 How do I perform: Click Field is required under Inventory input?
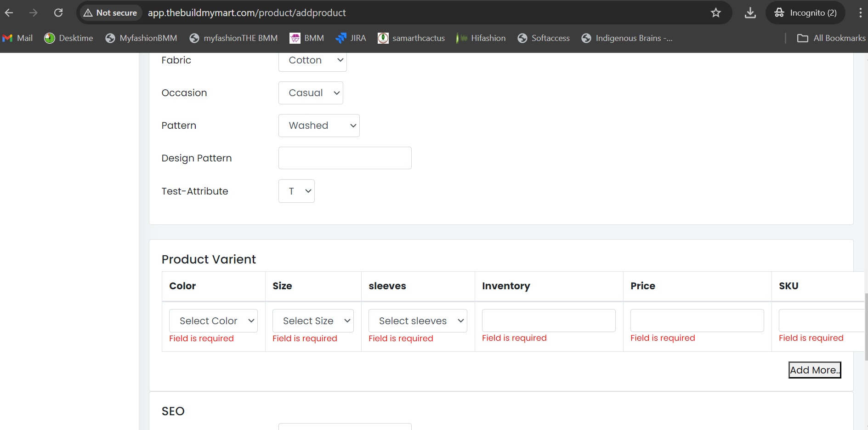coord(514,338)
